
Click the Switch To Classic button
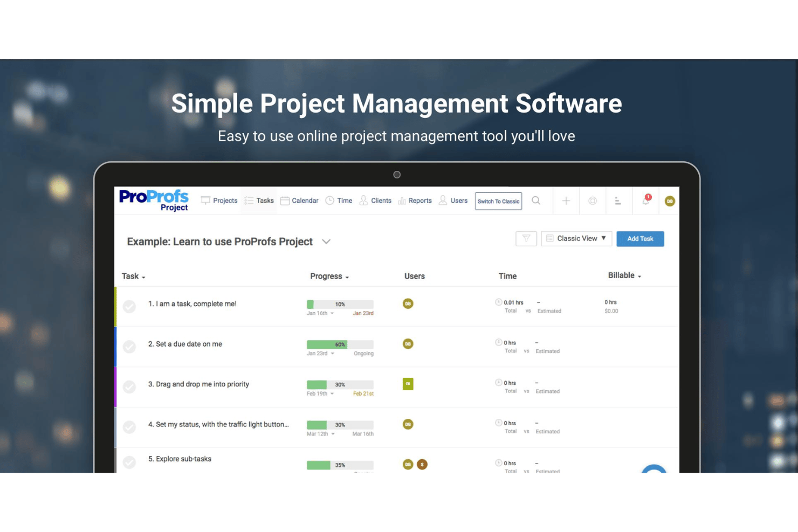(x=498, y=201)
